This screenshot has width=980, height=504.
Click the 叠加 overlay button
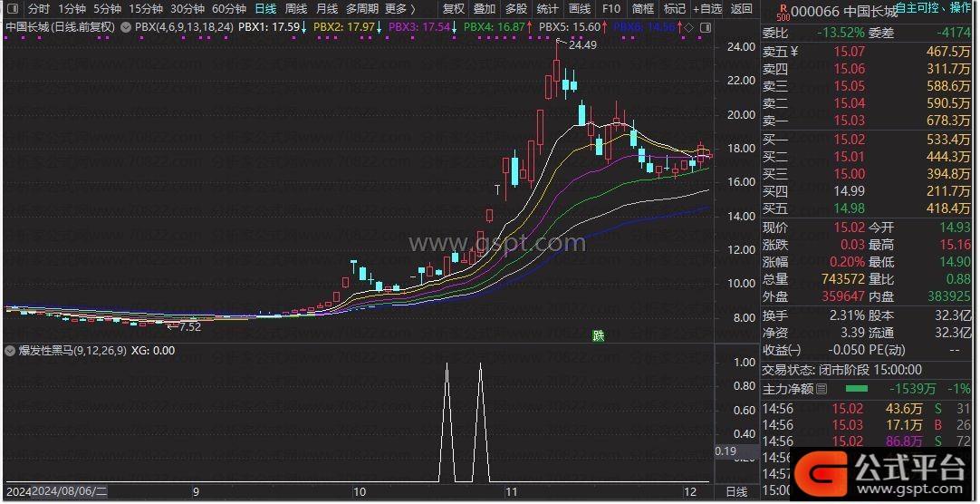click(485, 9)
